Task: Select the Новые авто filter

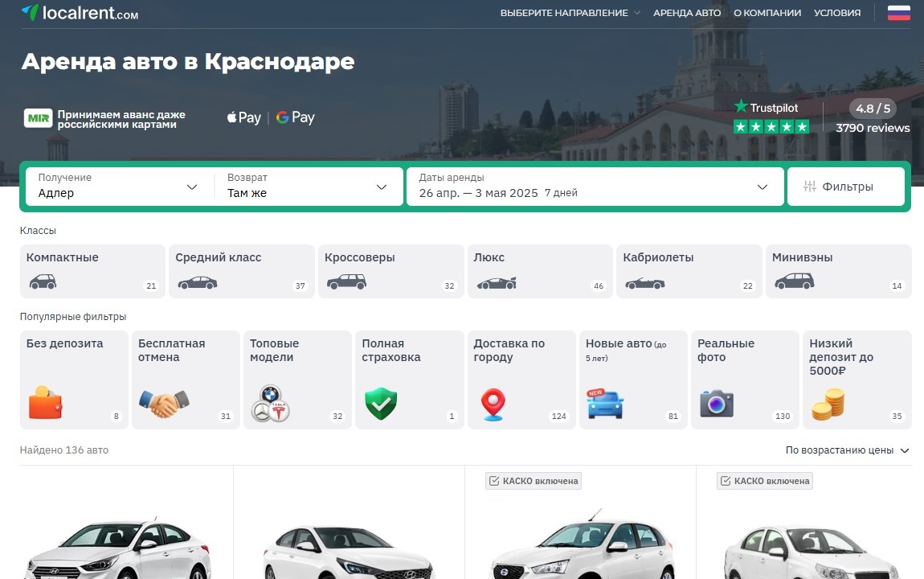Action: pyautogui.click(x=633, y=378)
